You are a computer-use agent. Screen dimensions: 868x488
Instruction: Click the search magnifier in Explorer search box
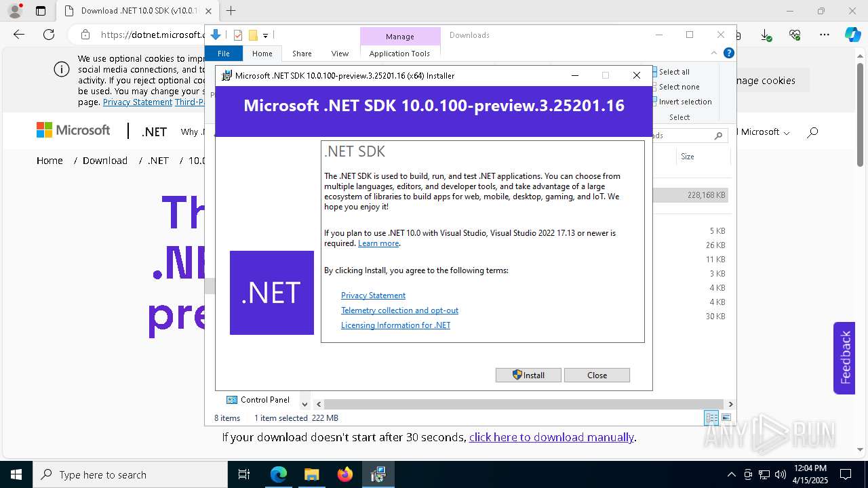coord(719,136)
